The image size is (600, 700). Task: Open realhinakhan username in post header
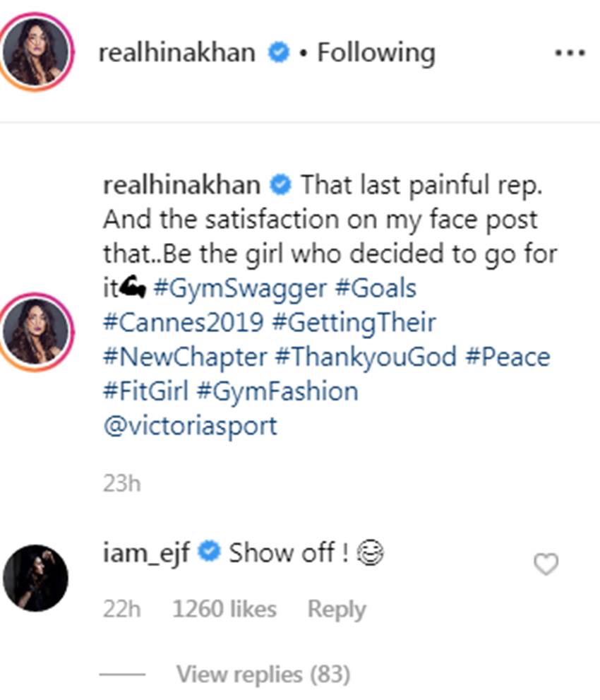(176, 53)
